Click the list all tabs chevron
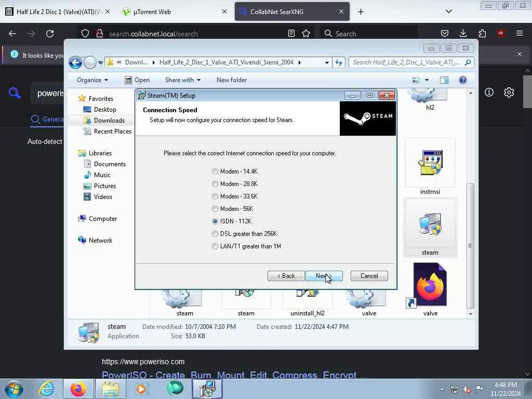 pos(448,11)
